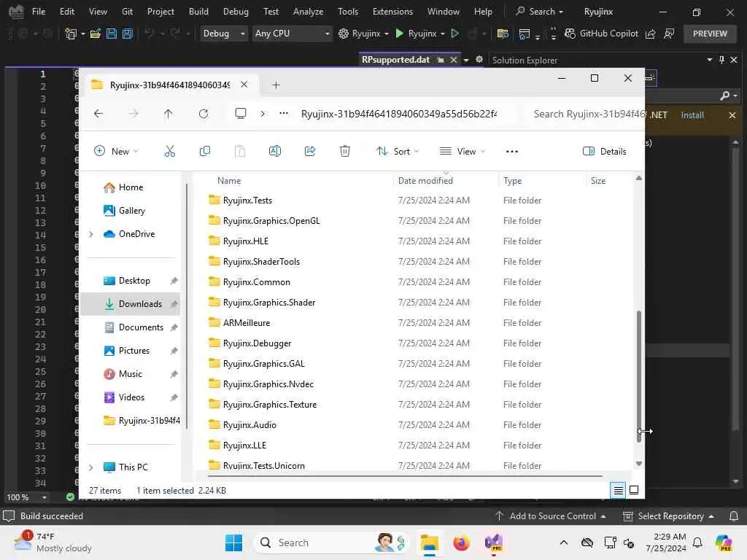Click the Up directory arrow in File Explorer
The width and height of the screenshot is (747, 560).
169,113
